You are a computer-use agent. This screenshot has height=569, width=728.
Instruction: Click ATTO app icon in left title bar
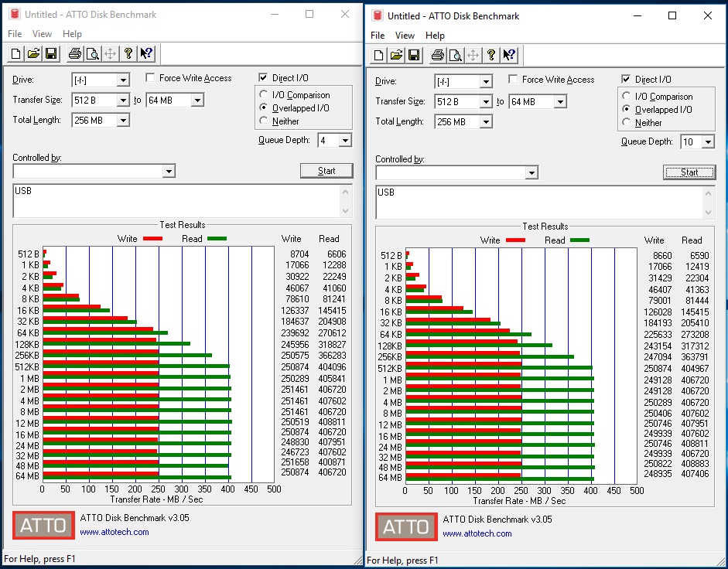click(15, 14)
